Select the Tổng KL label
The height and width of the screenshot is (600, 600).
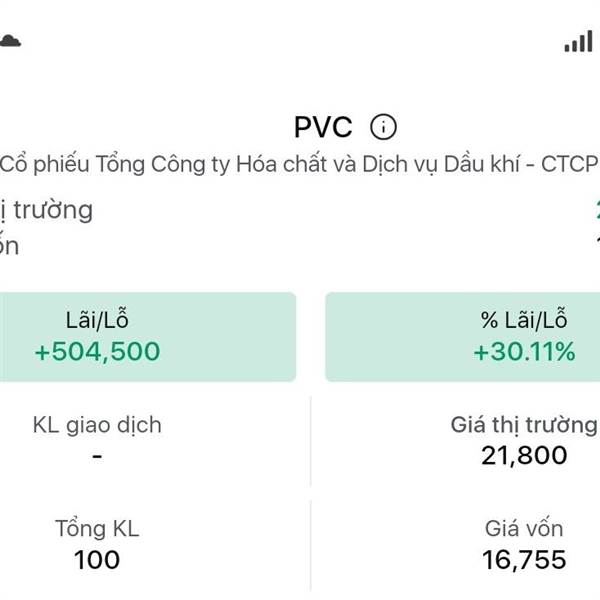(97, 529)
